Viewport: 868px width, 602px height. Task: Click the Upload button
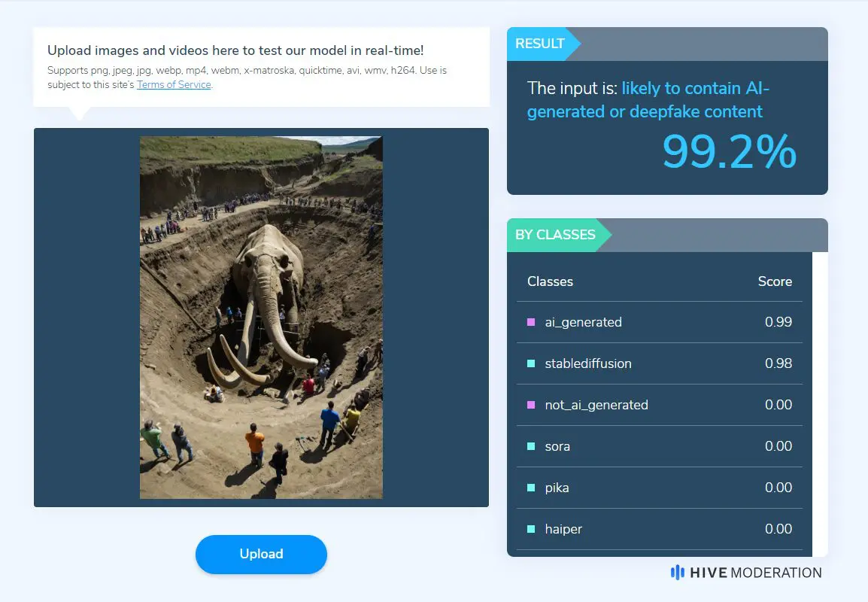(261, 554)
